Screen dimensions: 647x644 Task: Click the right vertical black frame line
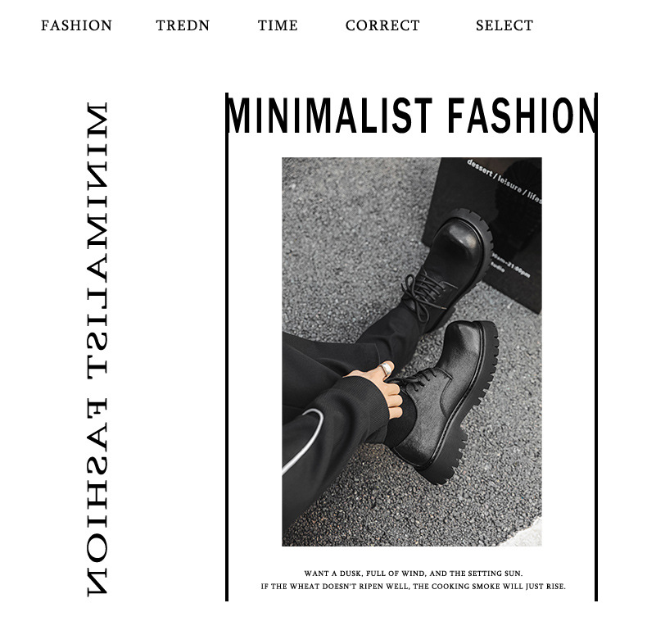[x=596, y=347]
